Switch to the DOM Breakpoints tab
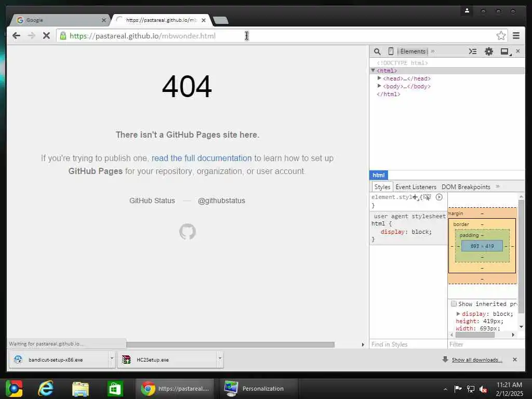Screen dimensions: 532x399 (466, 187)
